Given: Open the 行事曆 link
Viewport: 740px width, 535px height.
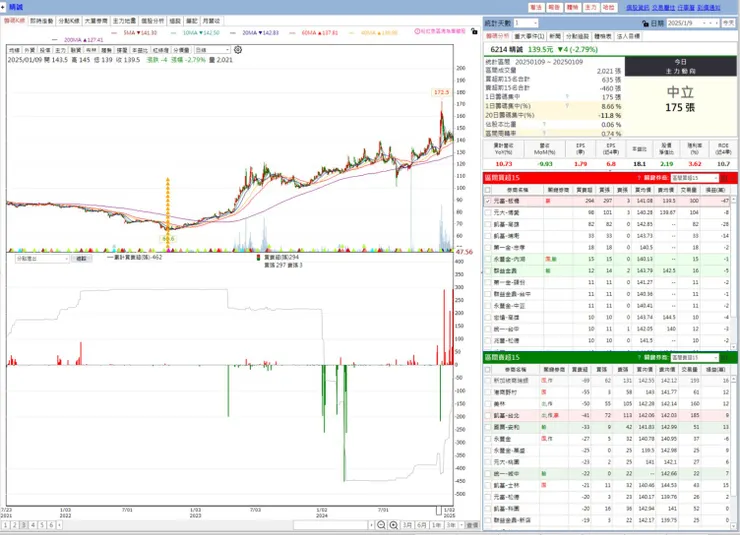Looking at the screenshot, I should pos(686,8).
